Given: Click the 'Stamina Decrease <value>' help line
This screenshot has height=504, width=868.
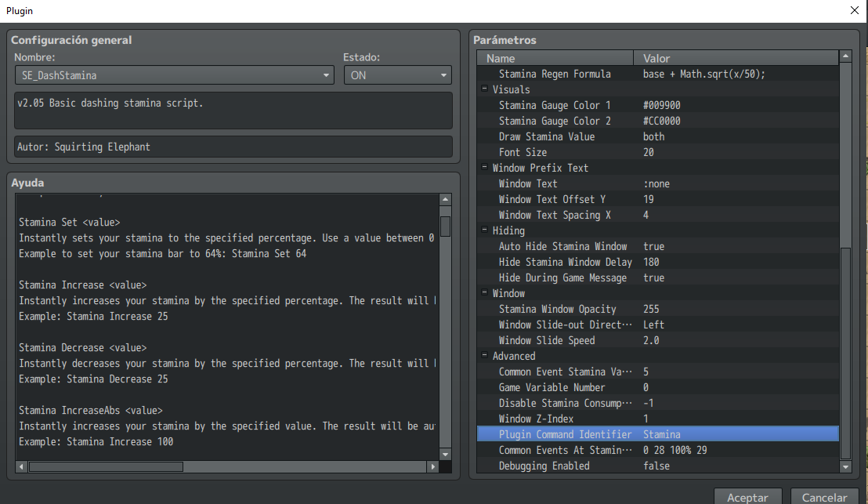Looking at the screenshot, I should coord(82,348).
